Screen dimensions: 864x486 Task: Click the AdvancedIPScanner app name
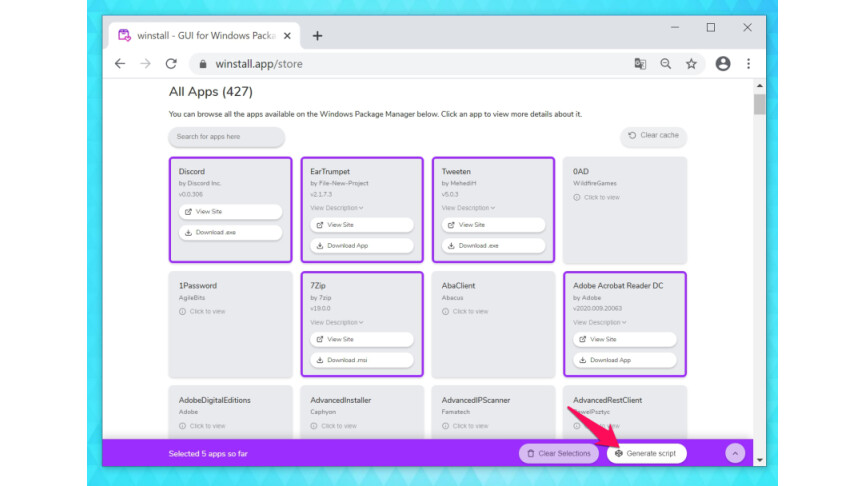[476, 400]
